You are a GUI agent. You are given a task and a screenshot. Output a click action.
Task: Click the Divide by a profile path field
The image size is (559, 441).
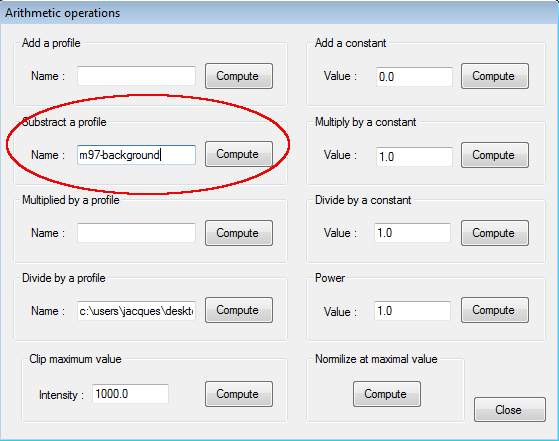point(136,311)
